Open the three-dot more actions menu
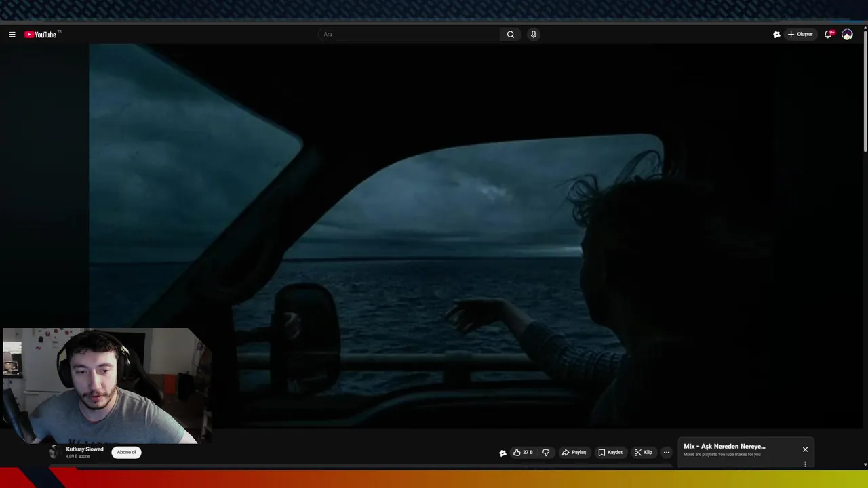 (x=667, y=453)
